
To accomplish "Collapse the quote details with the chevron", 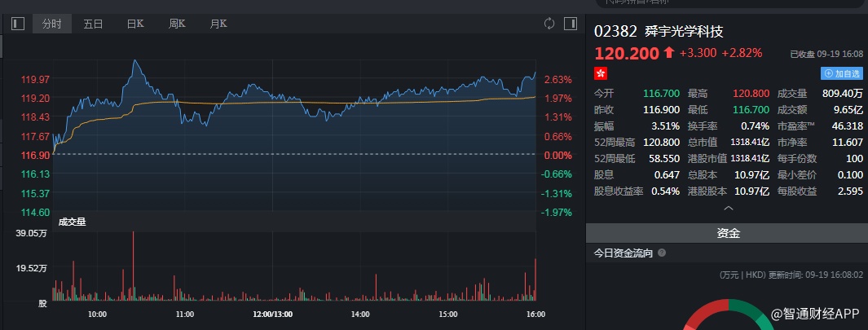I will (728, 209).
